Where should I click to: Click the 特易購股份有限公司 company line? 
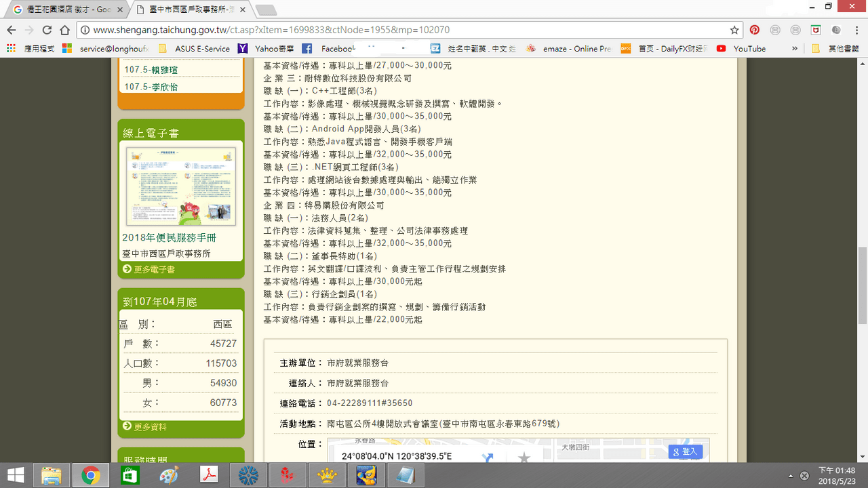(x=324, y=205)
